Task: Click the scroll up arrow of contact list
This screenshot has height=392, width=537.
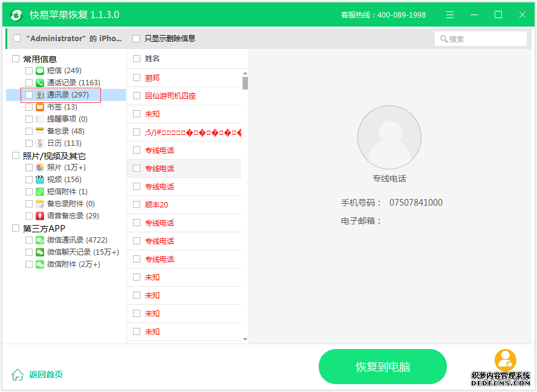Action: (245, 73)
